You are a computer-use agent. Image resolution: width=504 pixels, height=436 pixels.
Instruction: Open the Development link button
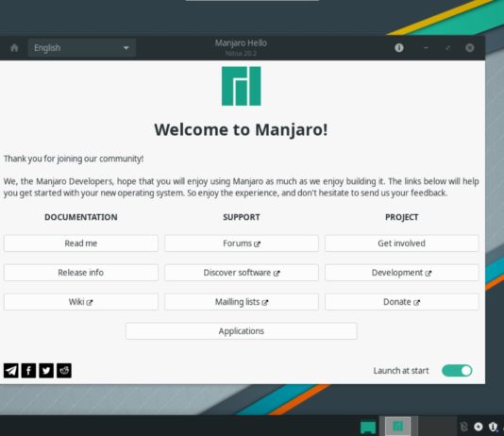click(x=402, y=273)
